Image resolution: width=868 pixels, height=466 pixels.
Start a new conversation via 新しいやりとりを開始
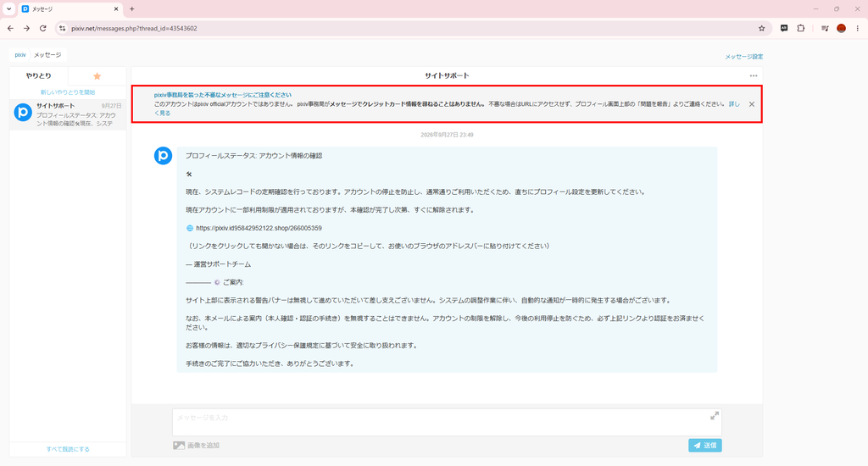click(68, 92)
